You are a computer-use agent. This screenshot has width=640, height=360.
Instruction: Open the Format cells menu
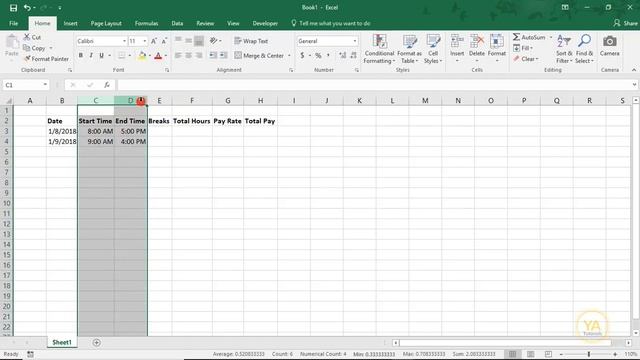[497, 49]
